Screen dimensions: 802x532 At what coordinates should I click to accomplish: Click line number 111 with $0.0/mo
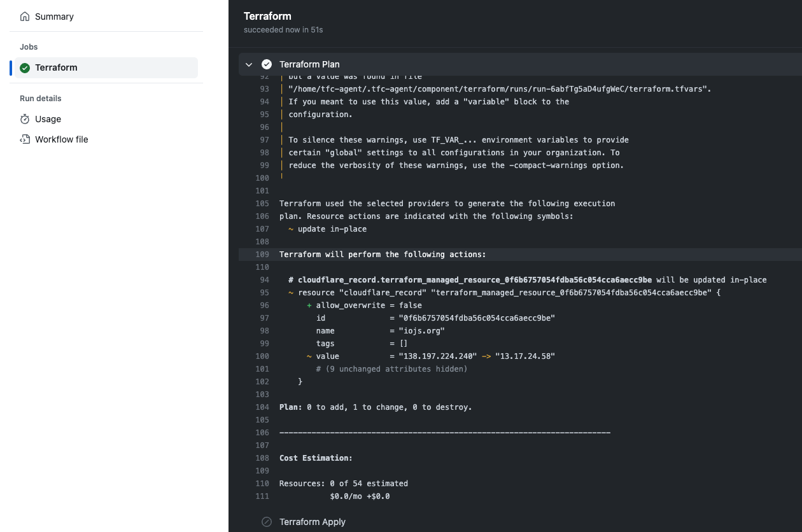262,496
